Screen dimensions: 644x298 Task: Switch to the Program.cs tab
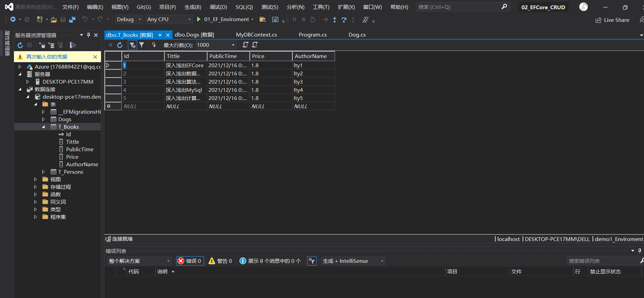click(313, 35)
